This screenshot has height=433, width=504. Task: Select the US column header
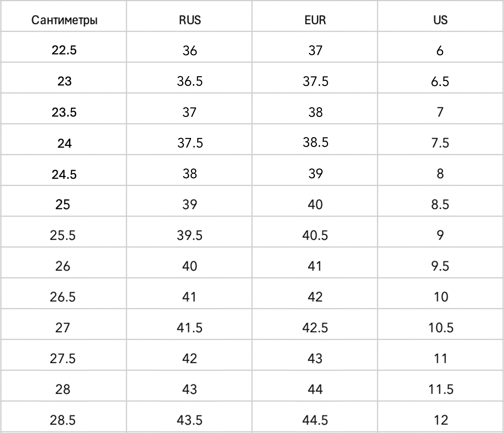(440, 20)
